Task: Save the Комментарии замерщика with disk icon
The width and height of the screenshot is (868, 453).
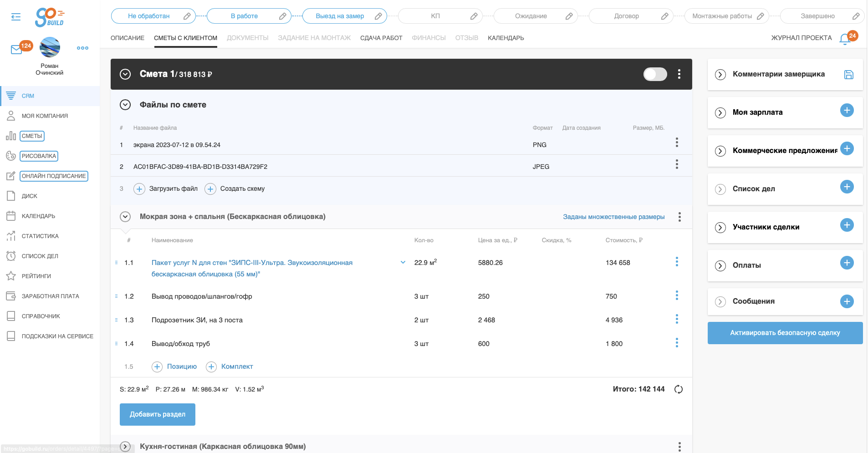Action: point(849,75)
